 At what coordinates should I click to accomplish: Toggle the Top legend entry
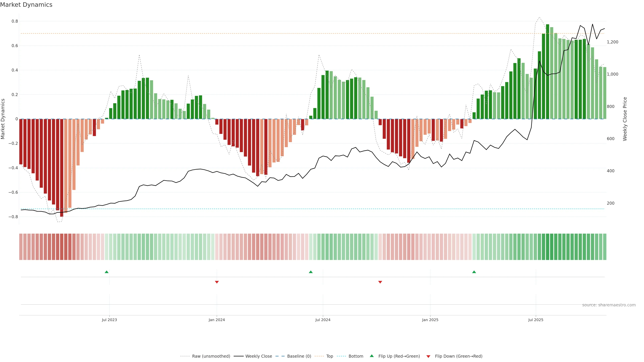tap(330, 356)
